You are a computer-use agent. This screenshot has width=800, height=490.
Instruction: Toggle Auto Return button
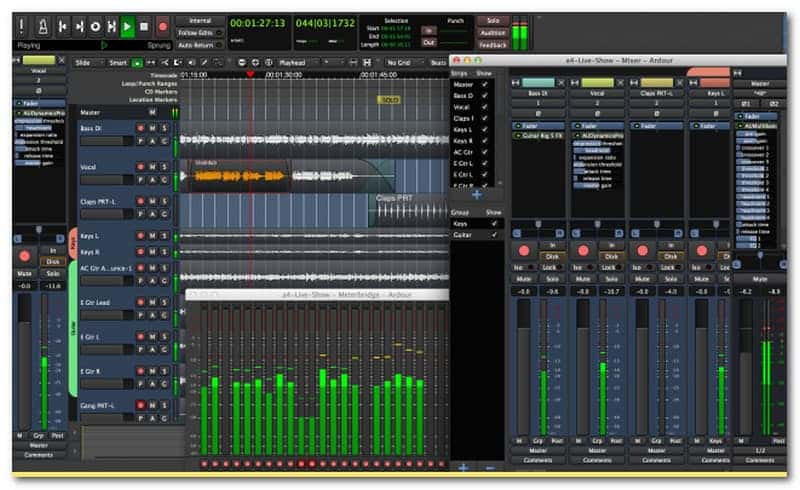[199, 45]
